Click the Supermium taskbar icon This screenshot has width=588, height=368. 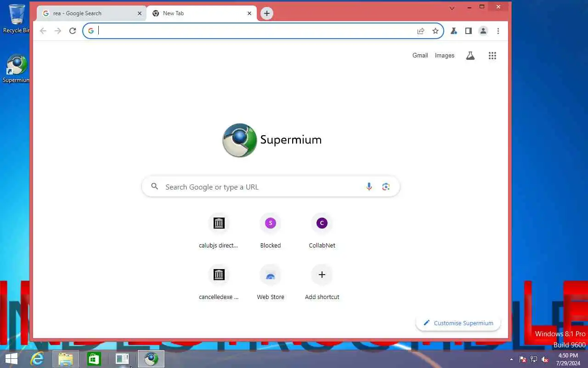coord(151,359)
